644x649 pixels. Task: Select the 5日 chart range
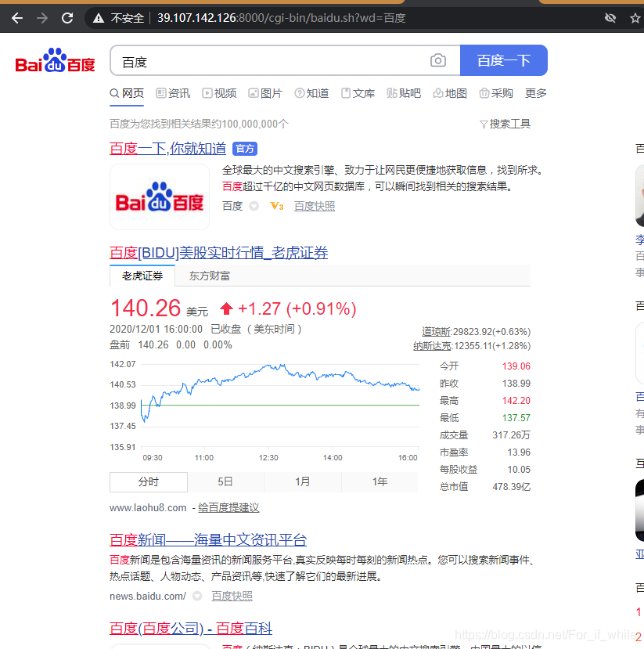tap(225, 481)
